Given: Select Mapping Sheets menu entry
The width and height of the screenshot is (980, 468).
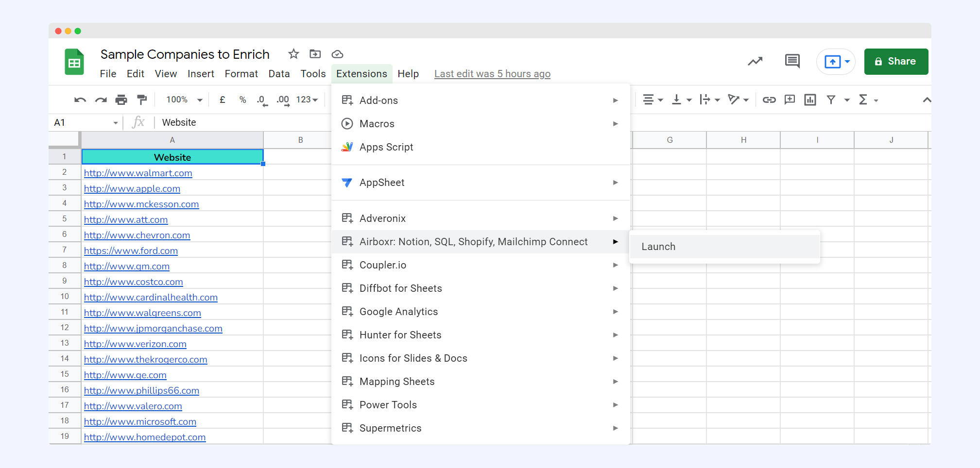Looking at the screenshot, I should (x=481, y=382).
